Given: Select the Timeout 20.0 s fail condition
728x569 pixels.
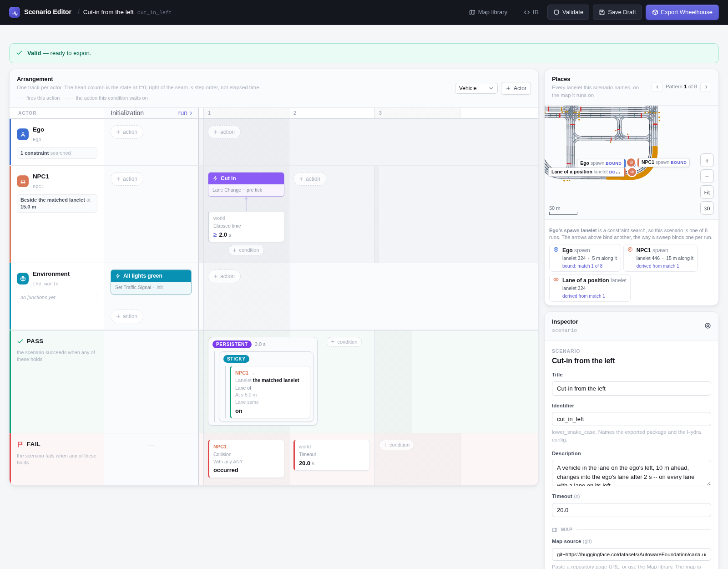Looking at the screenshot, I should point(332,455).
